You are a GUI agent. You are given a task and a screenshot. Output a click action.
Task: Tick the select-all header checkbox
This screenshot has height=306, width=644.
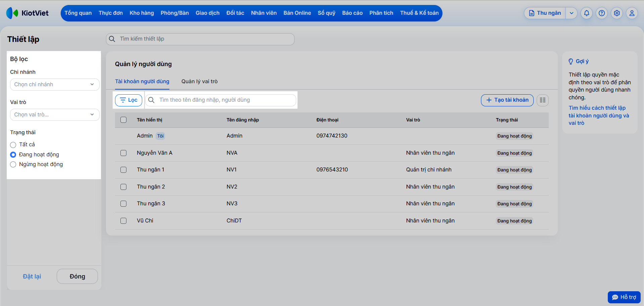pyautogui.click(x=123, y=120)
